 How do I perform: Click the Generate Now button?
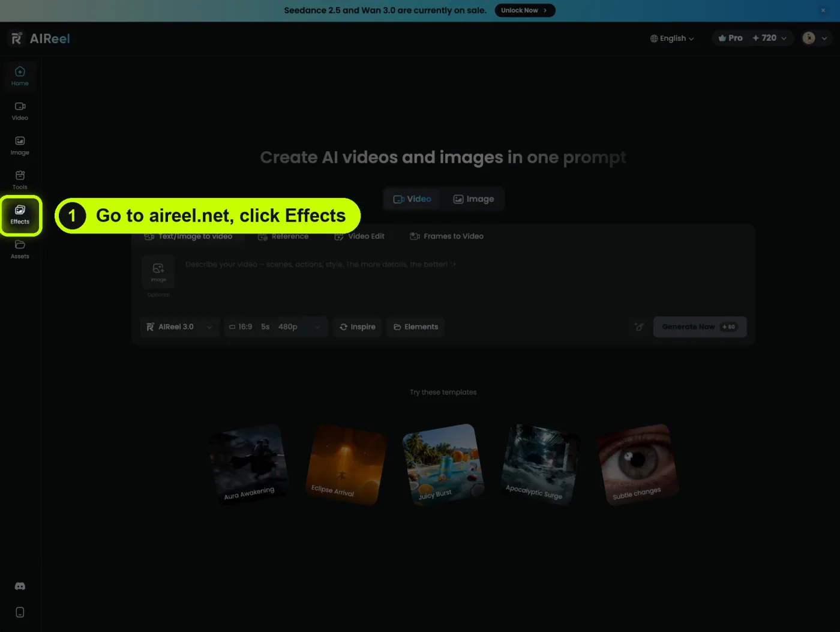[700, 327]
